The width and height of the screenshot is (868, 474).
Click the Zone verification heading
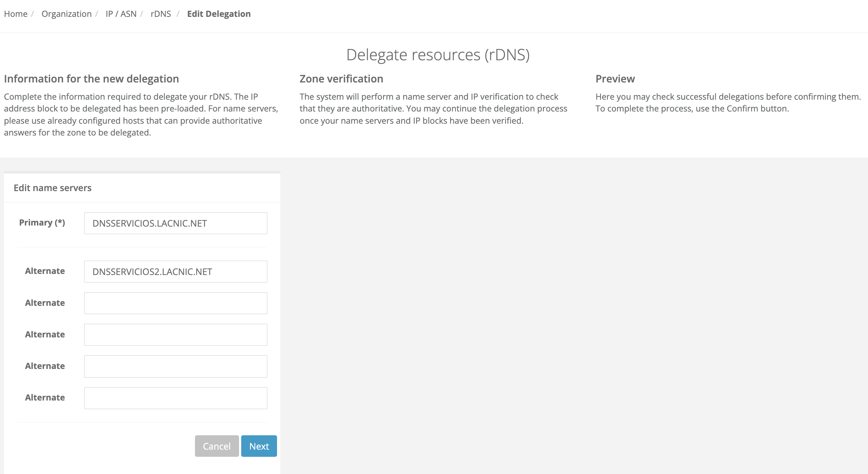pos(341,79)
